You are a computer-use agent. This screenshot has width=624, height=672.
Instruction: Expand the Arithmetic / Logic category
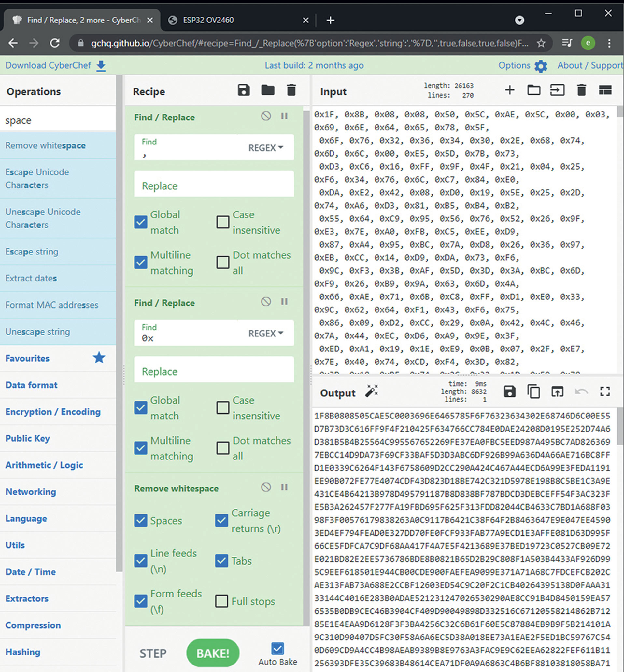58,465
